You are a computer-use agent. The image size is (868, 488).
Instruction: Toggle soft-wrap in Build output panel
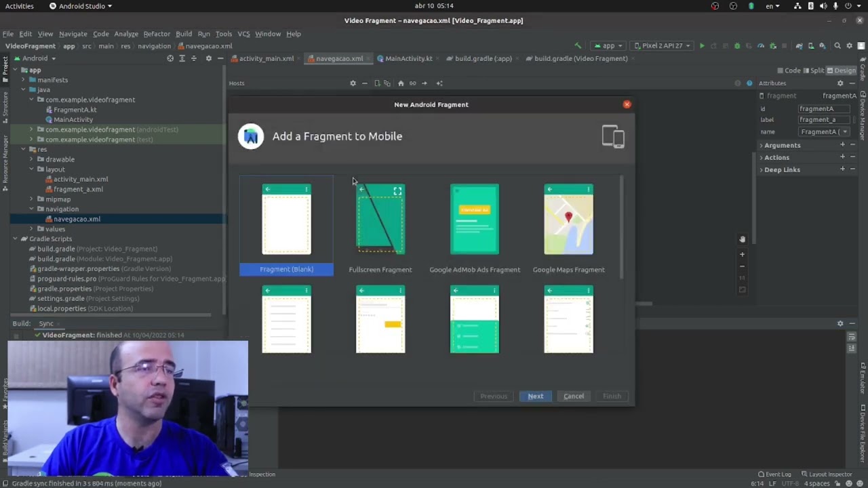[x=852, y=336]
